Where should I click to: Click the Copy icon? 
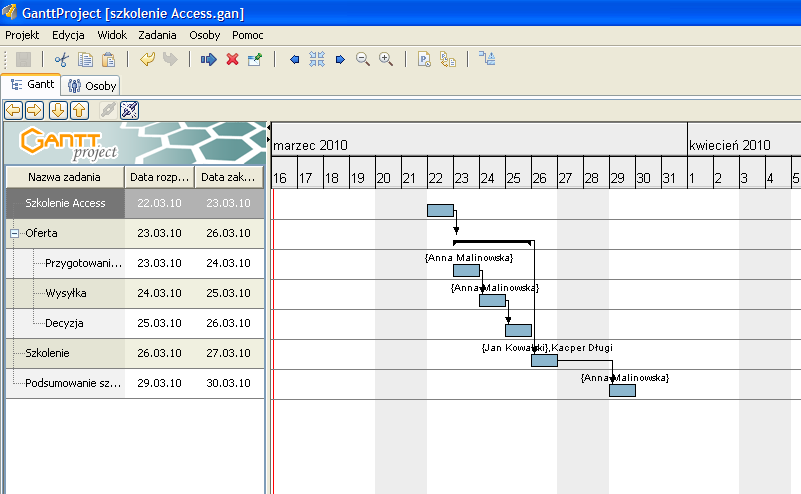(x=85, y=59)
